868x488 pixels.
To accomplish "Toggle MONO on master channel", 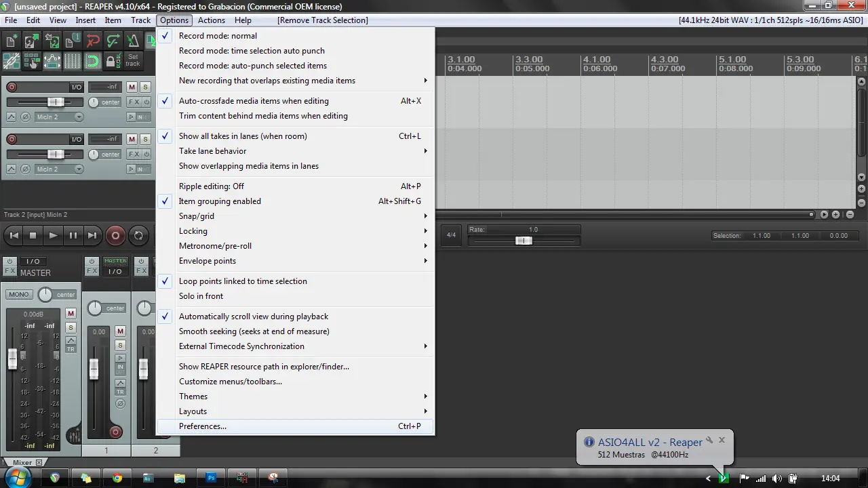I will pos(19,294).
